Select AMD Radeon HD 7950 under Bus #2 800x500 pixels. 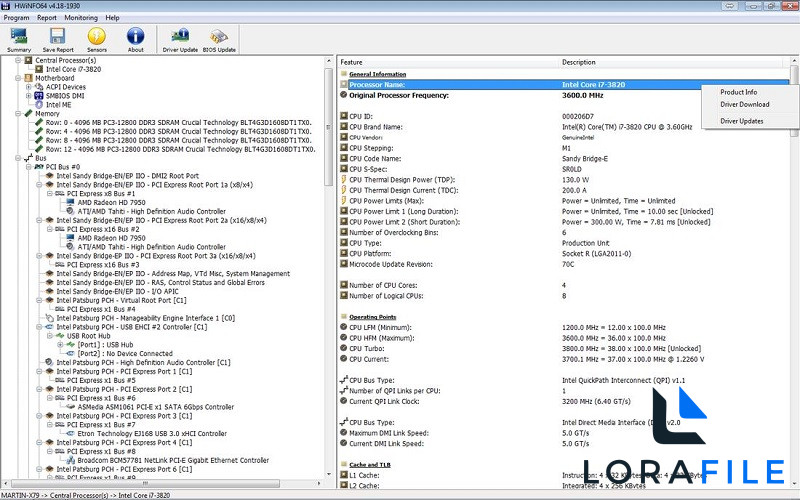tap(111, 238)
